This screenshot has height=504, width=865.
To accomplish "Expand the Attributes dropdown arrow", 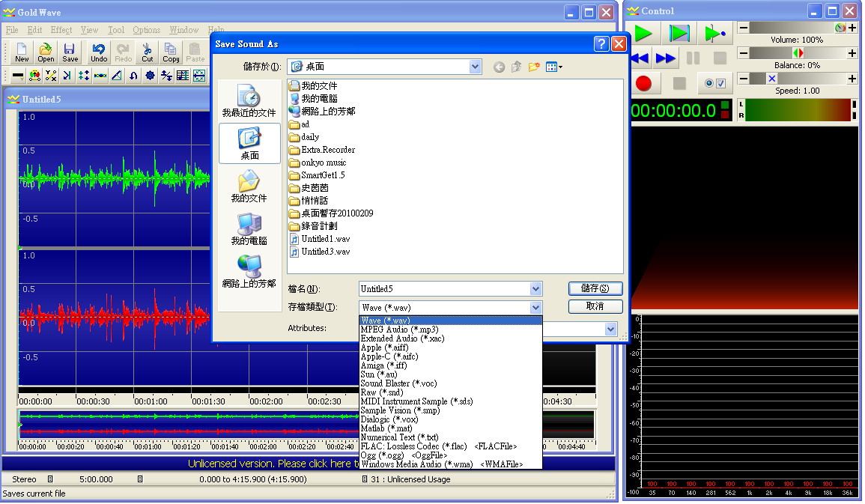I will coord(610,330).
